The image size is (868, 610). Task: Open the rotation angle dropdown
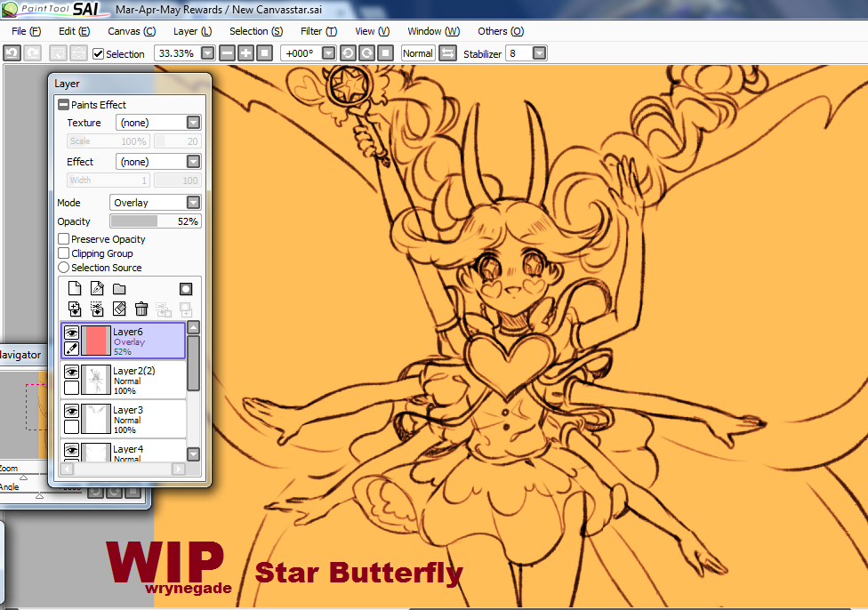[328, 53]
